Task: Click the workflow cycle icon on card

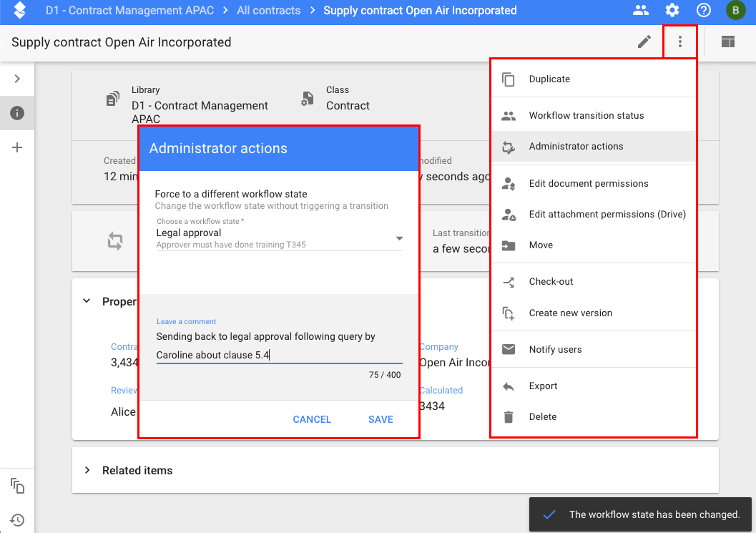Action: (114, 240)
